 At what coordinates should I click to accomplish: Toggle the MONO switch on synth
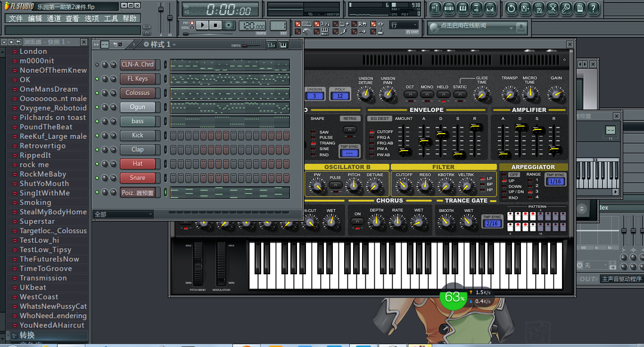[427, 94]
